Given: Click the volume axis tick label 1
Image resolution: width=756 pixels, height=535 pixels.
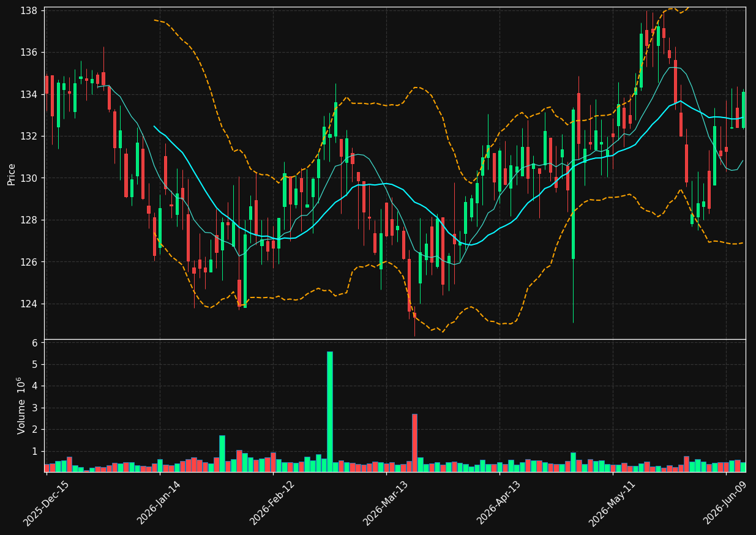Looking at the screenshot, I should [x=36, y=451].
